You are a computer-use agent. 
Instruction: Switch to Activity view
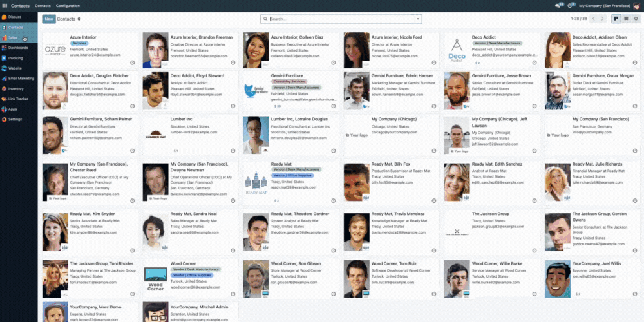pos(636,19)
